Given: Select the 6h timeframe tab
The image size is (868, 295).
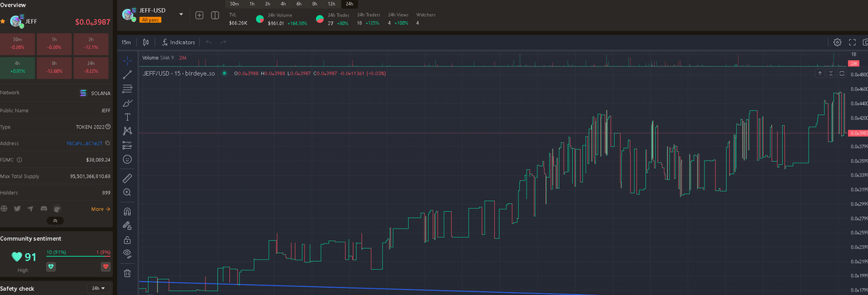Looking at the screenshot, I should click(x=299, y=4).
